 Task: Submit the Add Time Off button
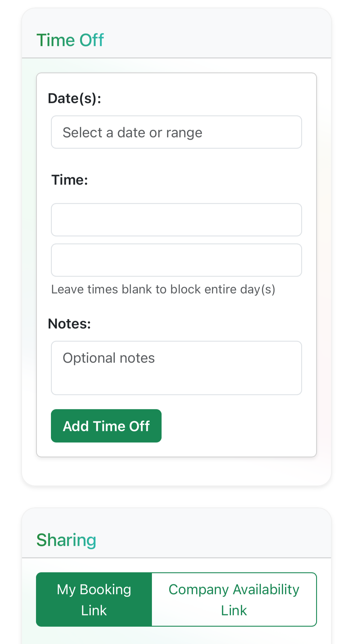106,426
